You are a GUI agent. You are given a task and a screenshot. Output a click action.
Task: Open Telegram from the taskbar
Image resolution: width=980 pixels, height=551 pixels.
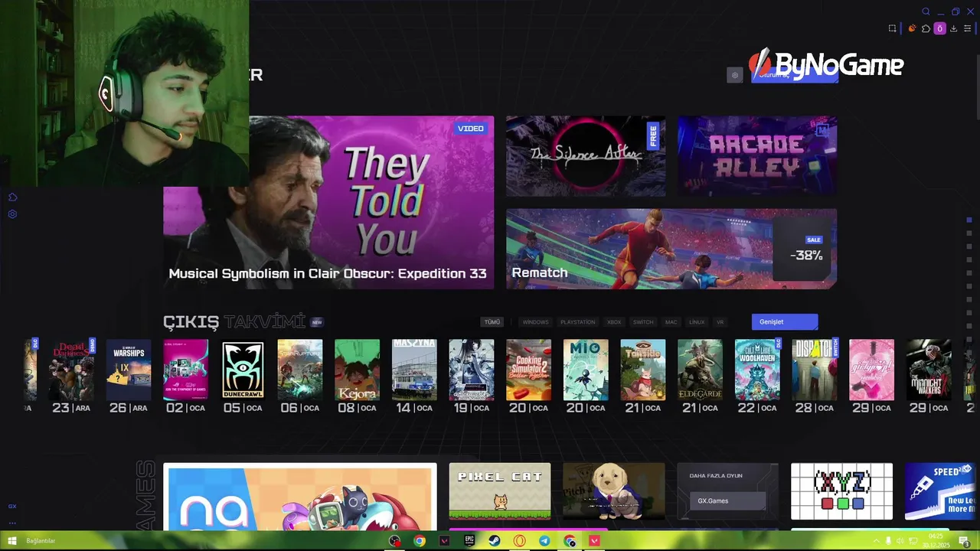tap(544, 541)
